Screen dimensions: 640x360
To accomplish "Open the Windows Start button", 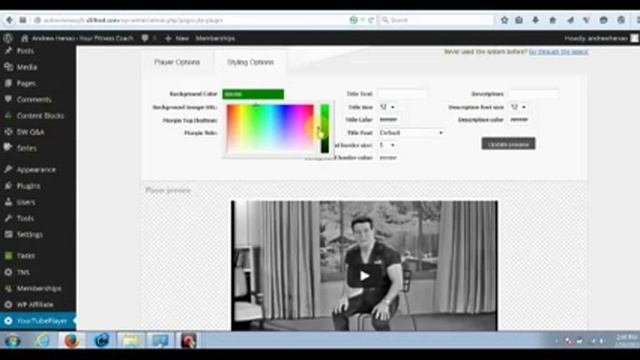I will (13, 340).
